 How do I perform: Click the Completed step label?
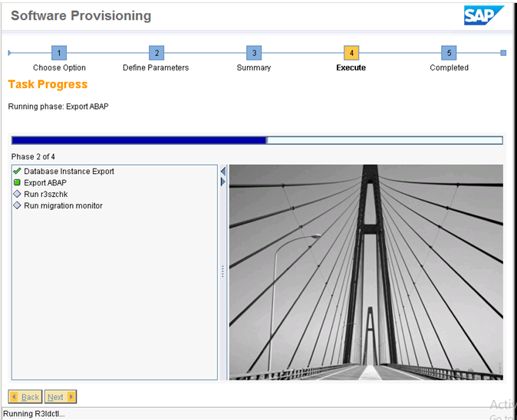tap(449, 67)
